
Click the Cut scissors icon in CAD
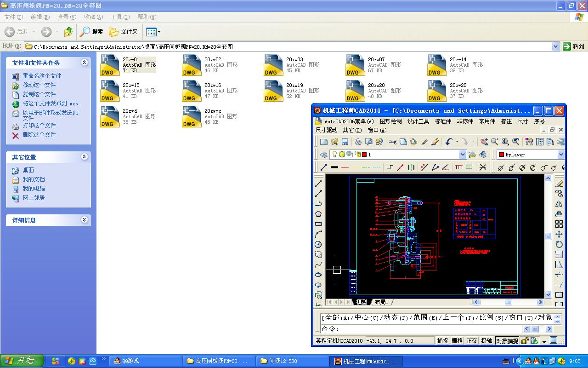tap(393, 142)
